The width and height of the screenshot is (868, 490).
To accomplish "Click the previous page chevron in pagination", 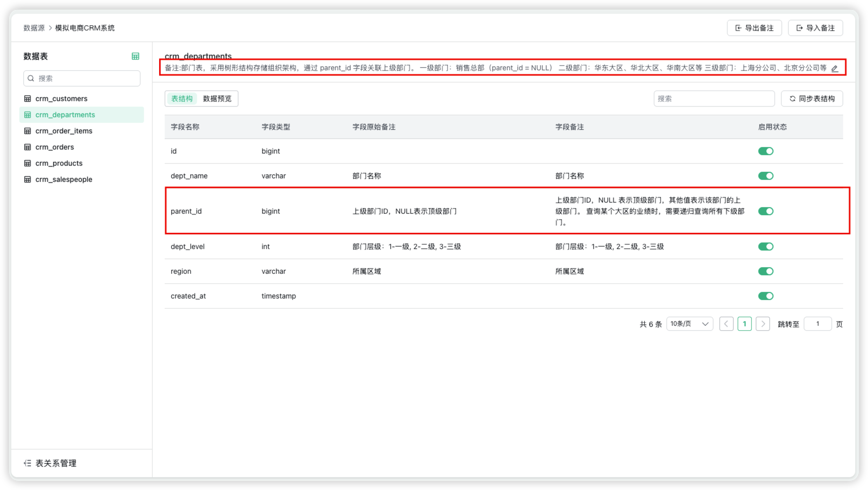I will tap(726, 323).
